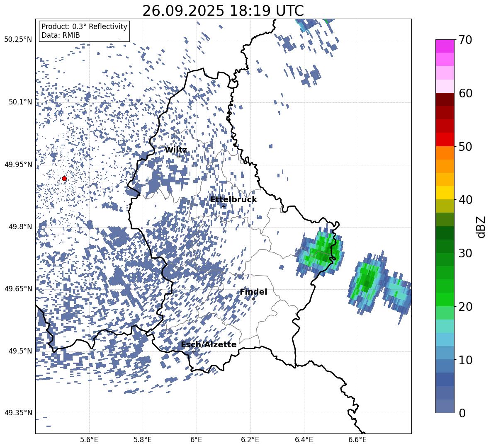491x448 pixels.
Task: Click the Findel city label
Action: (253, 292)
